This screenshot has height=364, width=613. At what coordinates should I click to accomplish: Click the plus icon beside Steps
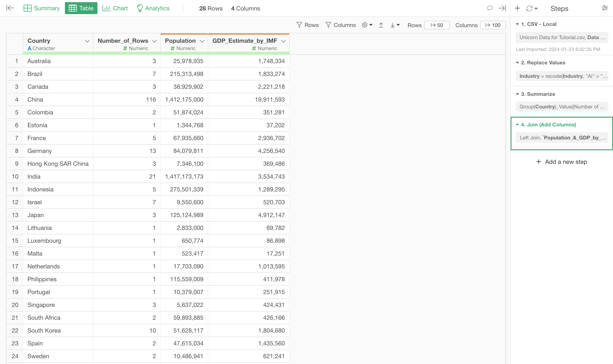[517, 8]
